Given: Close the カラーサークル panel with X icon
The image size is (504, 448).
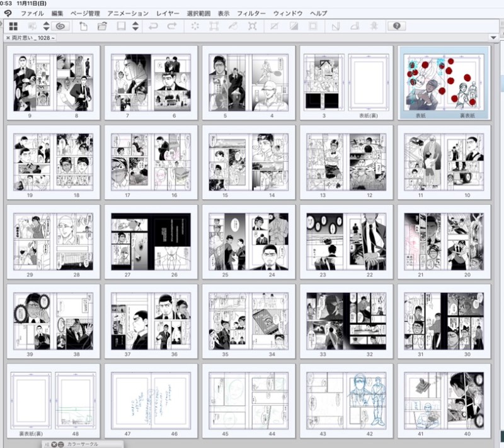Looking at the screenshot, I should point(54,444).
